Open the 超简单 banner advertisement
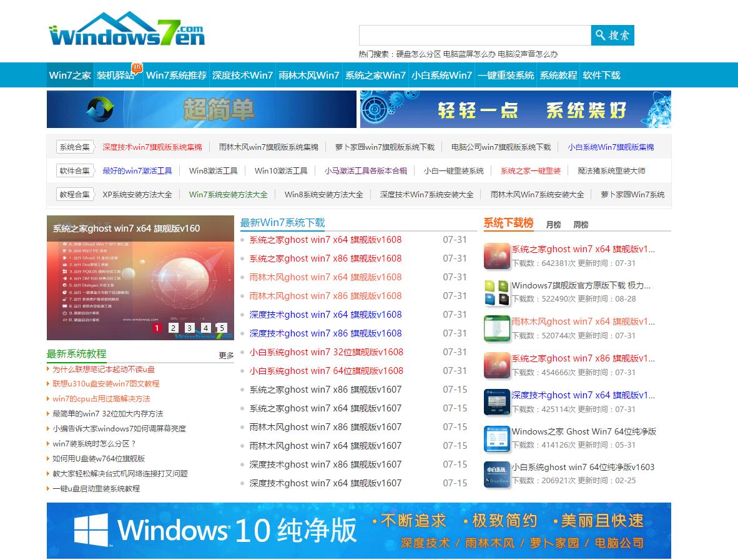This screenshot has width=738, height=560. (x=201, y=109)
